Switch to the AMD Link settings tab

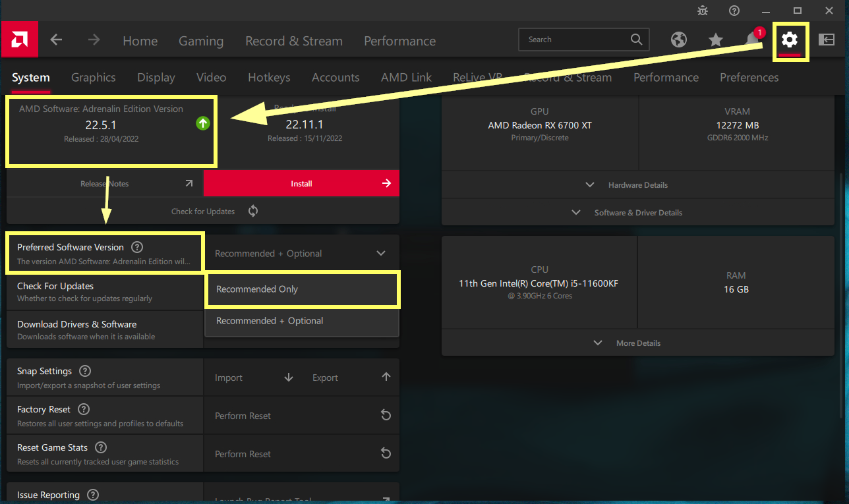coord(406,78)
